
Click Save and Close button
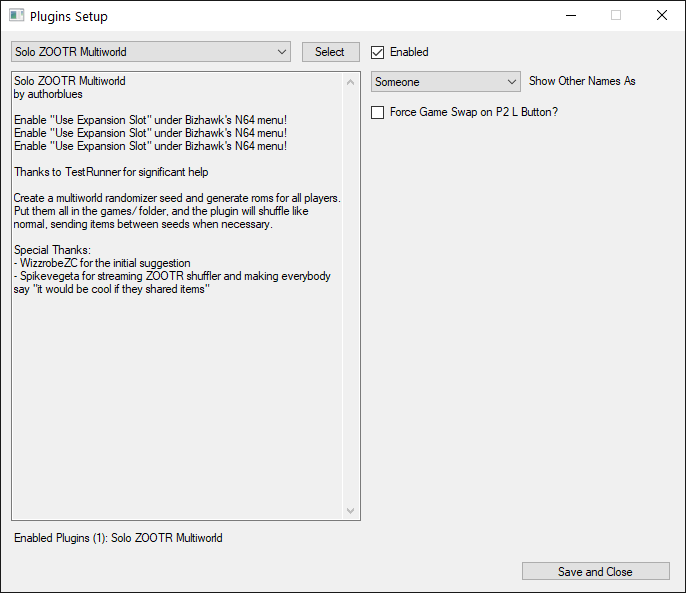click(595, 572)
